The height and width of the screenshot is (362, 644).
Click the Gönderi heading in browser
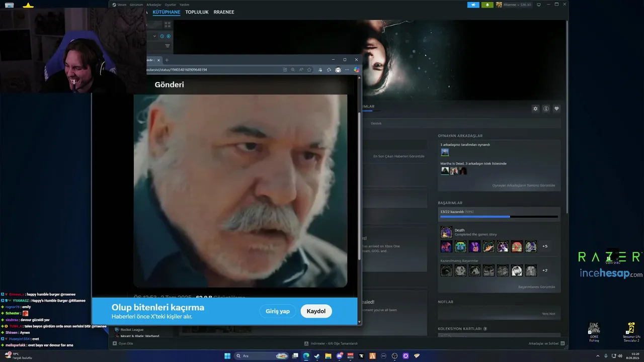[169, 84]
